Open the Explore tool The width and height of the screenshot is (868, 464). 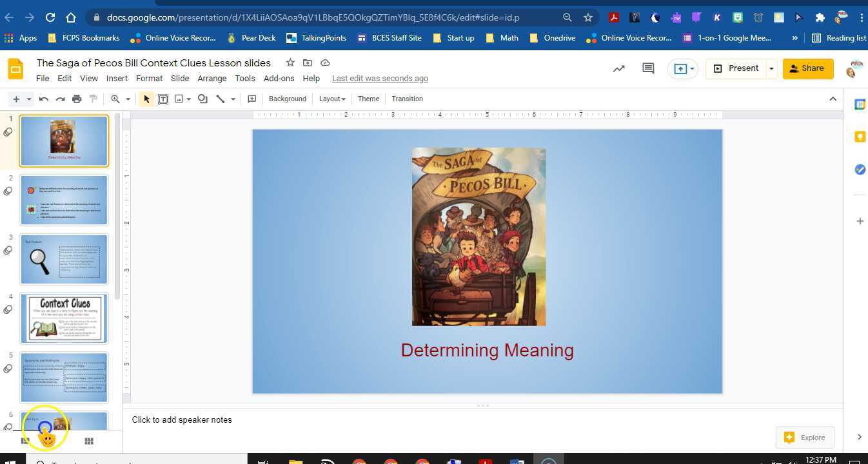804,438
